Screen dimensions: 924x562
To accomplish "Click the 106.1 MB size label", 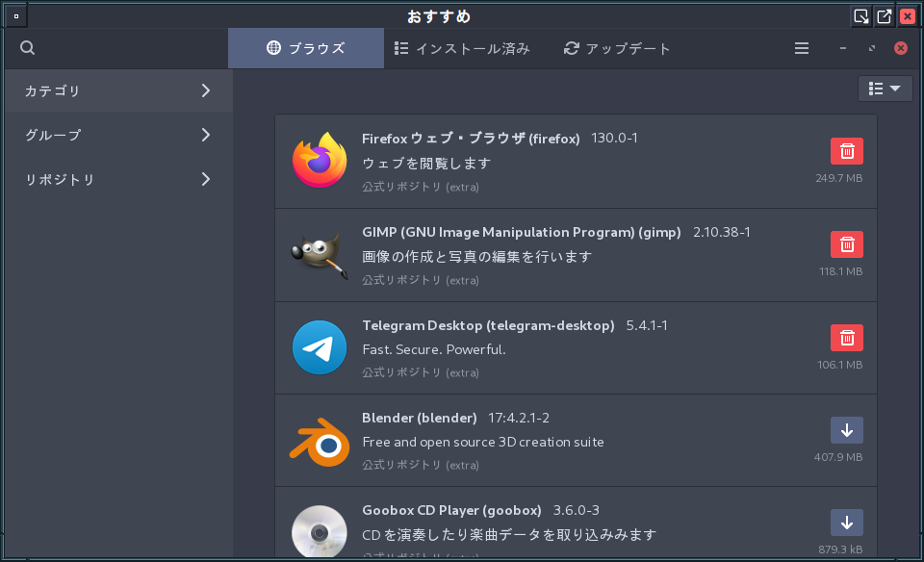I will tap(839, 365).
